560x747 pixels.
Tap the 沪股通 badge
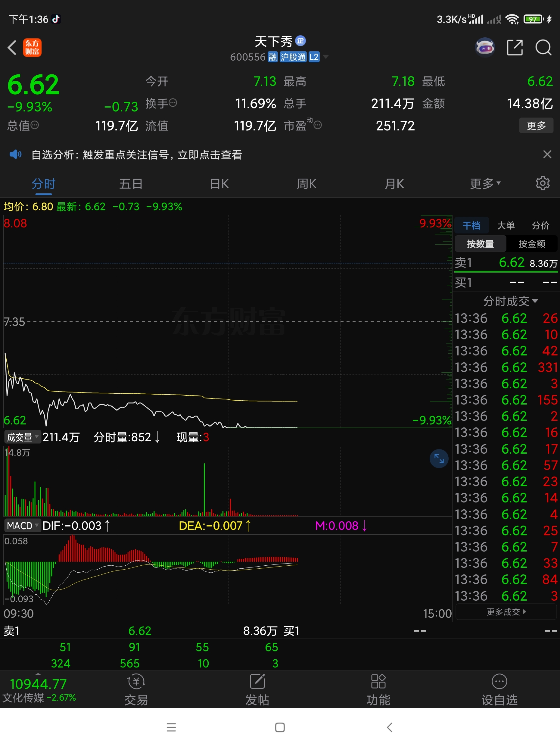click(293, 57)
